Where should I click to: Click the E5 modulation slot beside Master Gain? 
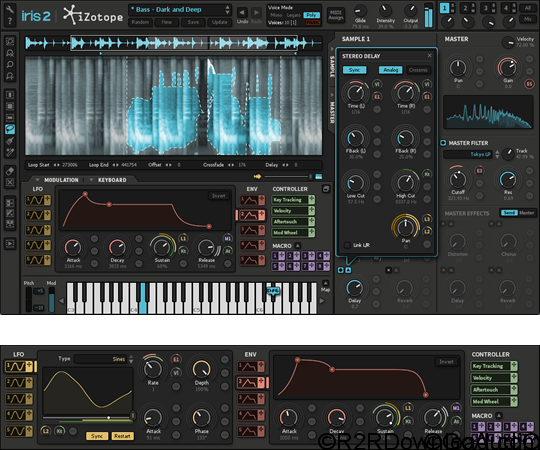pos(529,83)
